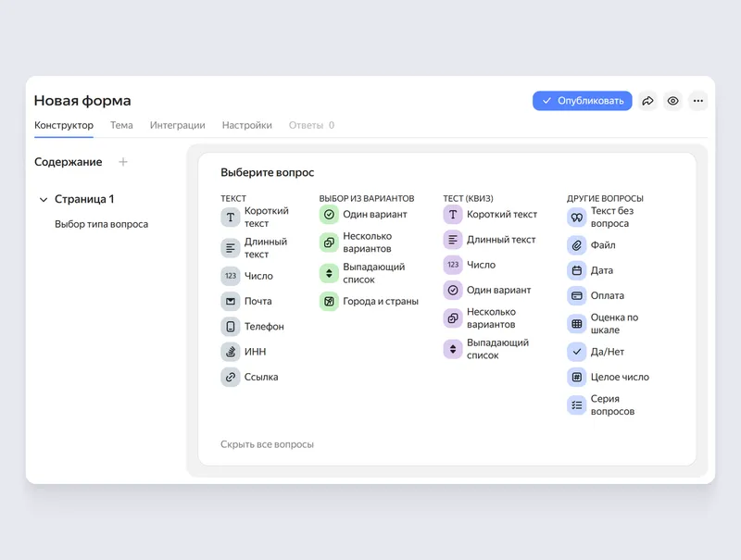Select Один вариант under ВЫБОР ИЗ ВАРИАНТОВ
Screen dimensions: 741x560
(x=363, y=215)
